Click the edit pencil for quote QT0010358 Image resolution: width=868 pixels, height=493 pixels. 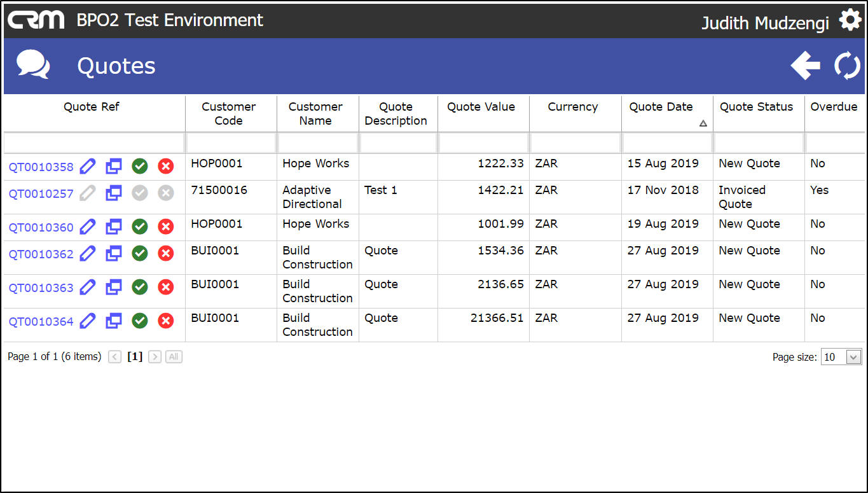tap(88, 167)
